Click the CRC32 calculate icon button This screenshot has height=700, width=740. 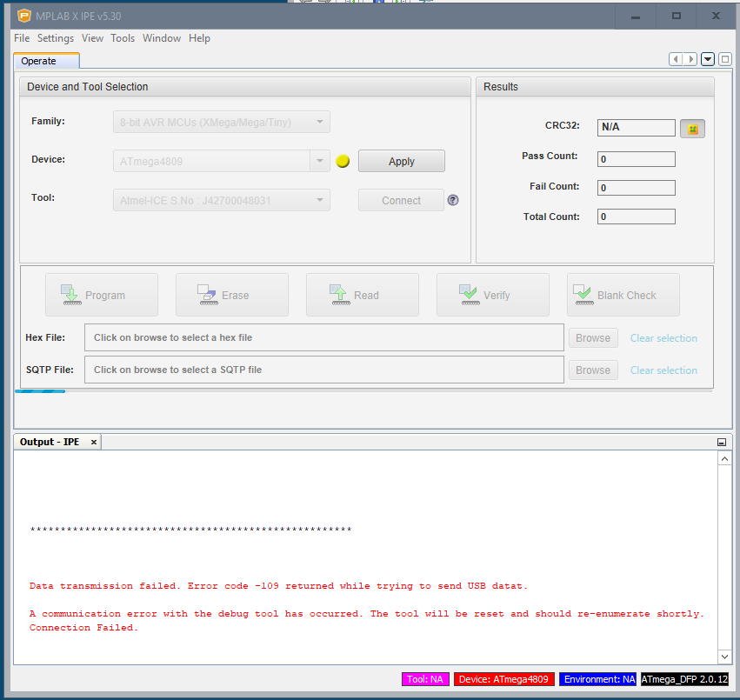click(x=692, y=129)
